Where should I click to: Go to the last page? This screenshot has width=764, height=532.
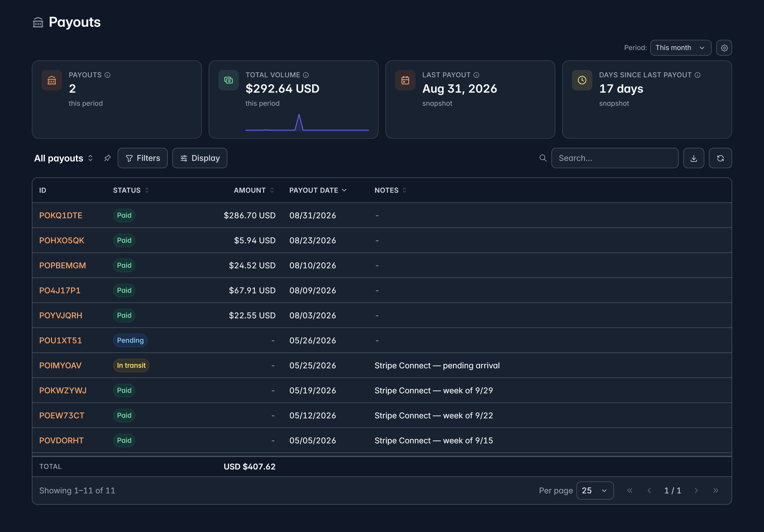(716, 490)
